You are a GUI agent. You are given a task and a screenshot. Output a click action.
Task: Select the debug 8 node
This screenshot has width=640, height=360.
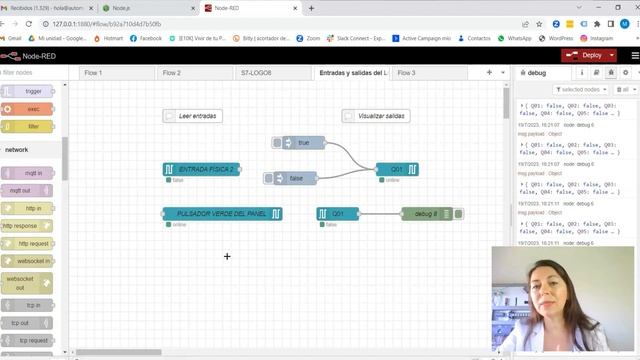point(427,214)
